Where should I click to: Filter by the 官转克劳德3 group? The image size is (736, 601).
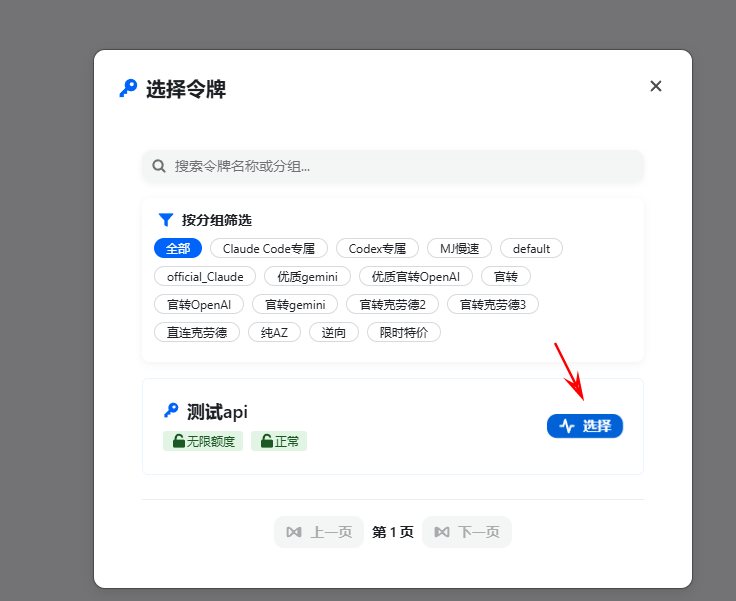coord(493,305)
